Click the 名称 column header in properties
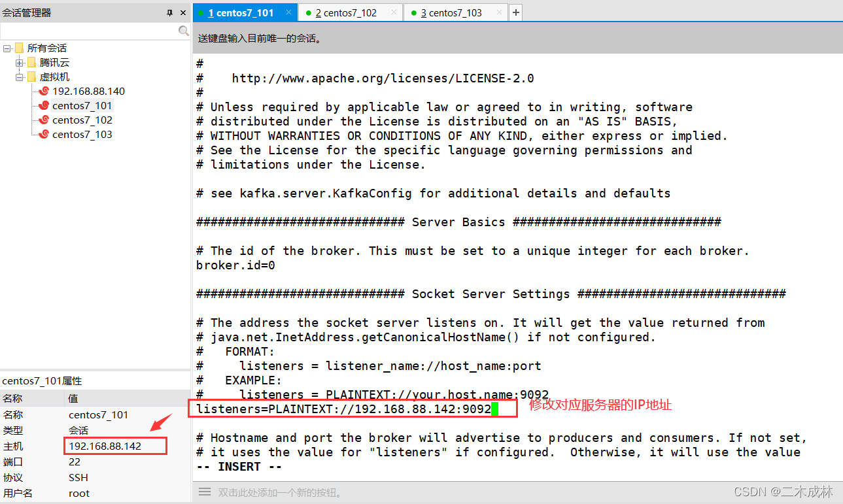843x504 pixels. [x=33, y=398]
